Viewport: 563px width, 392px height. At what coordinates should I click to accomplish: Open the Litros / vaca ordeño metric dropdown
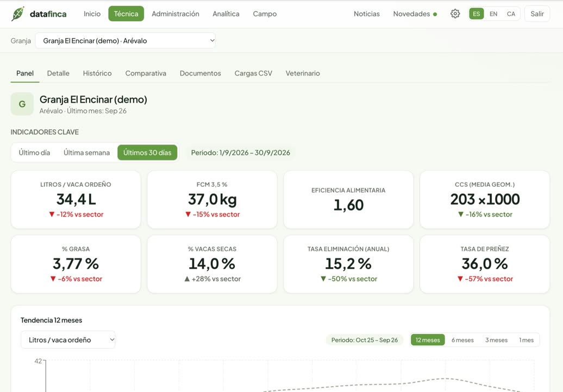(68, 340)
